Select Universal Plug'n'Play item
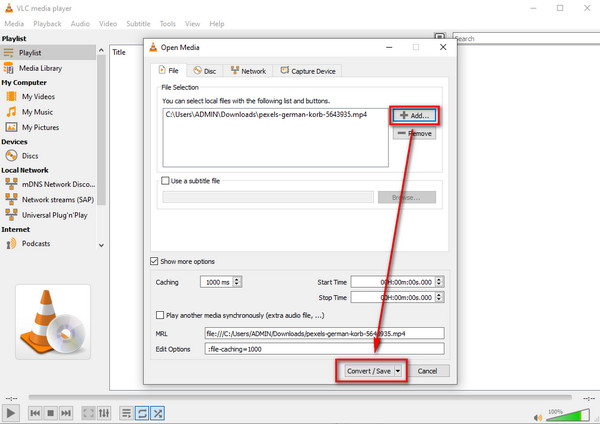 click(48, 215)
